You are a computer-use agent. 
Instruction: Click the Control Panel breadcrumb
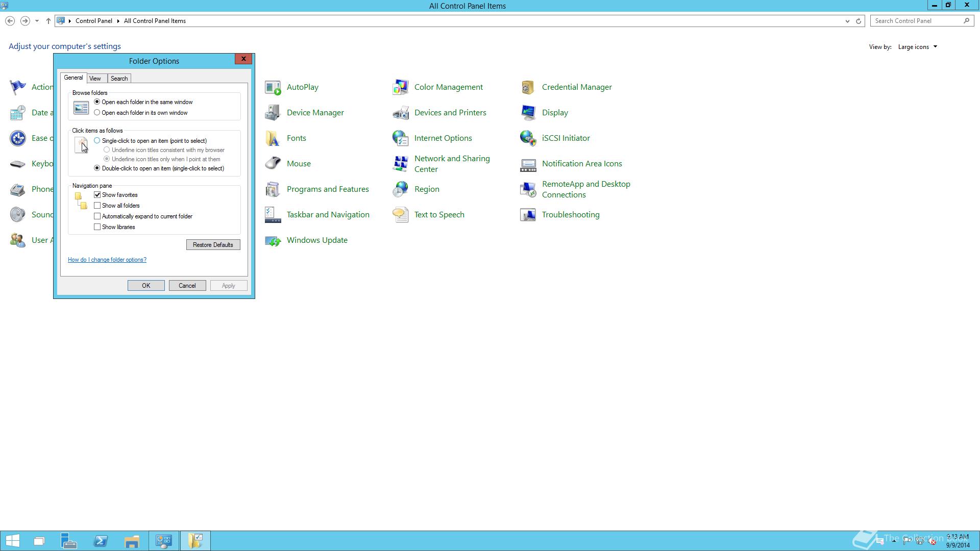(94, 21)
